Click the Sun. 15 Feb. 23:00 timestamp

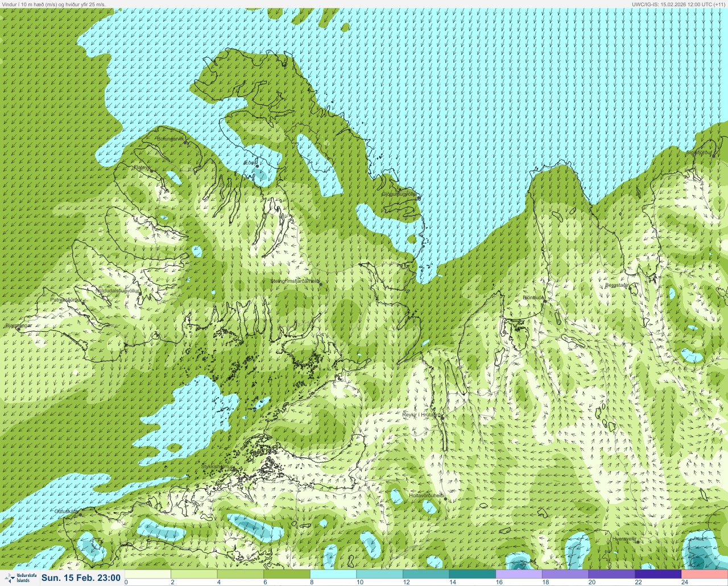(x=81, y=577)
